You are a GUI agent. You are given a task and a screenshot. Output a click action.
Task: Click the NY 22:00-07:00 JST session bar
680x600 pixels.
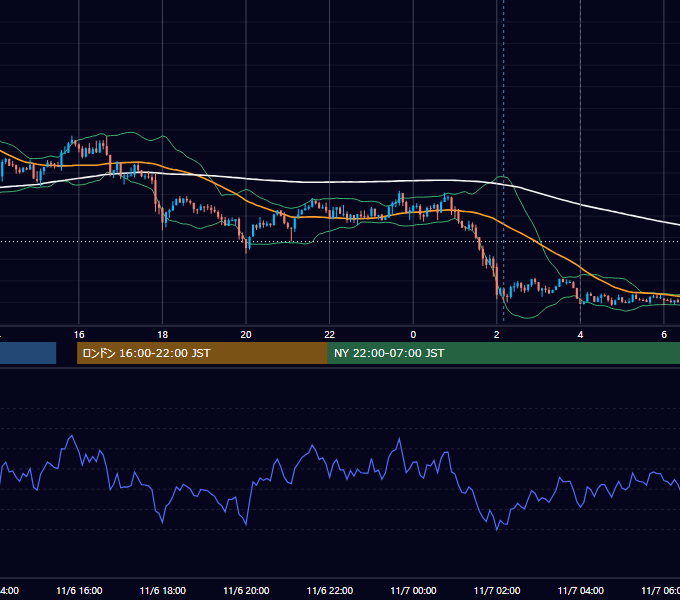503,353
